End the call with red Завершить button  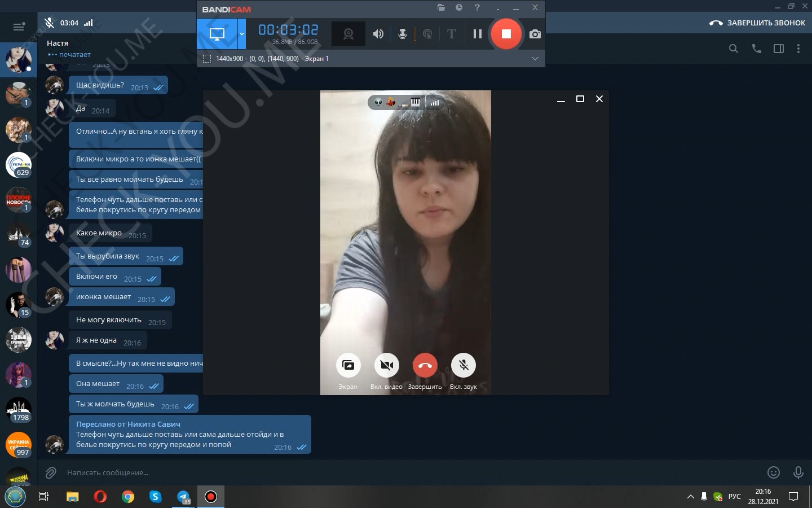425,365
